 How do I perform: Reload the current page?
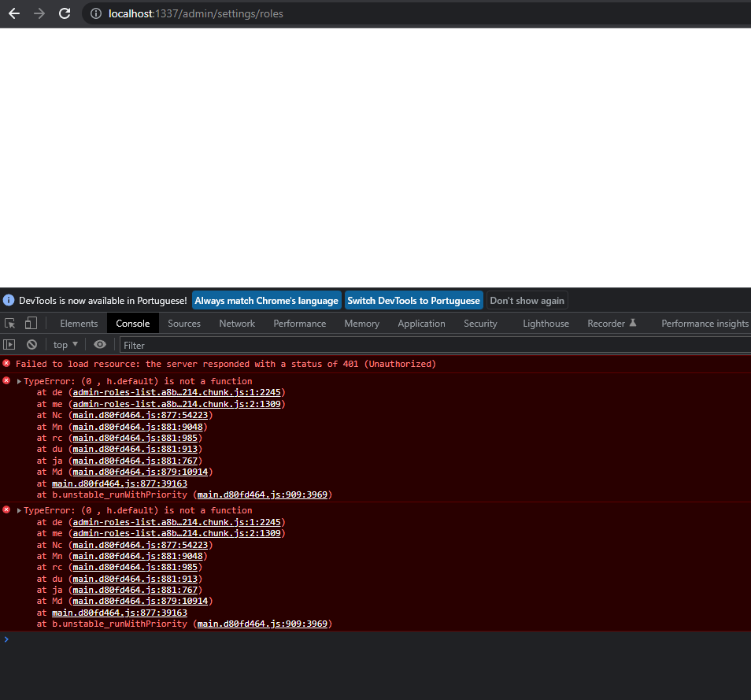65,13
